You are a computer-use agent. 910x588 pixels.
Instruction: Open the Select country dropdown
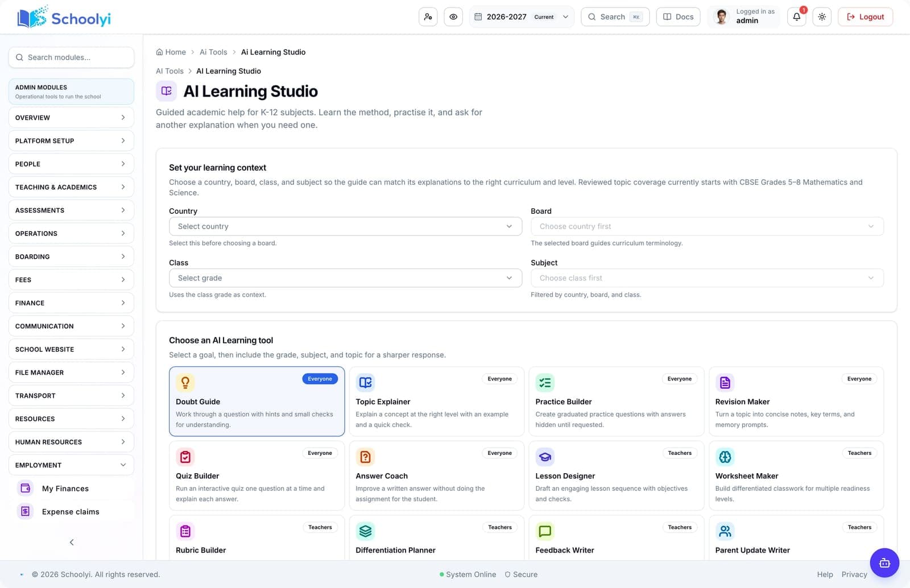point(345,226)
